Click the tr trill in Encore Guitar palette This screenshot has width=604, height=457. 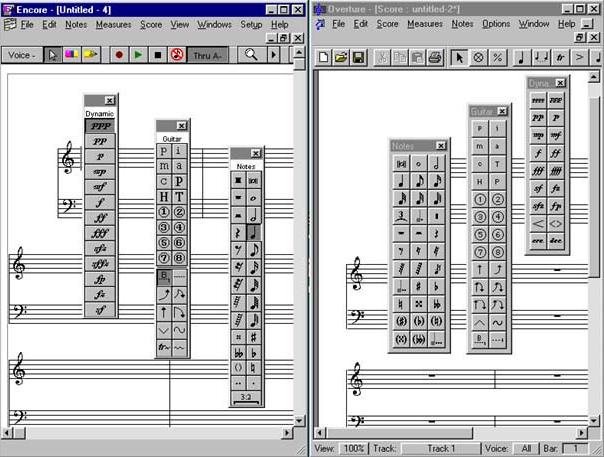164,347
